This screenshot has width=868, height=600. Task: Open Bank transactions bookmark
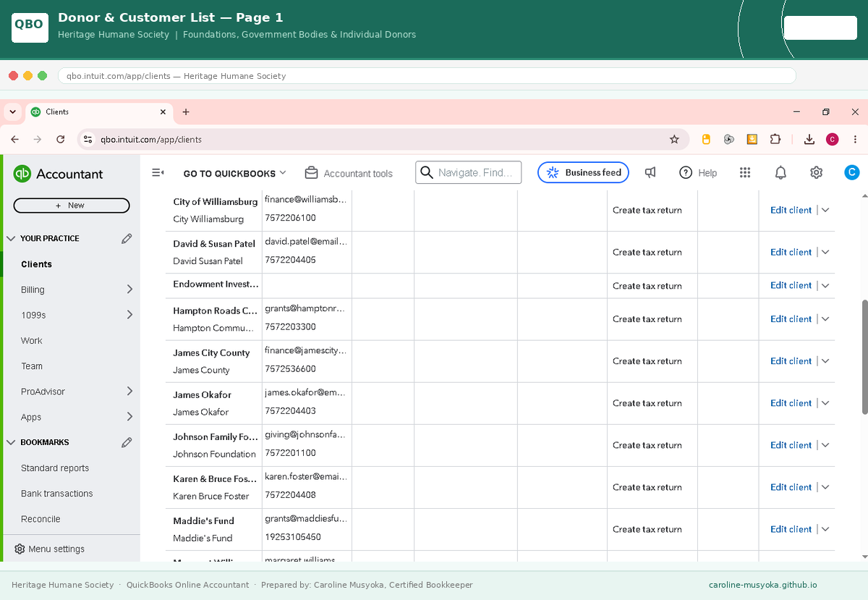(57, 494)
